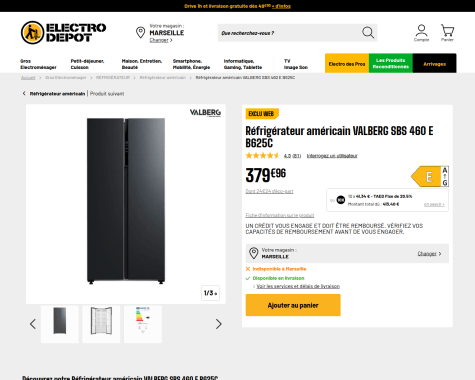This screenshot has height=380, width=475.
Task: Show previous thumbnail with left arrow
Action: (33, 324)
